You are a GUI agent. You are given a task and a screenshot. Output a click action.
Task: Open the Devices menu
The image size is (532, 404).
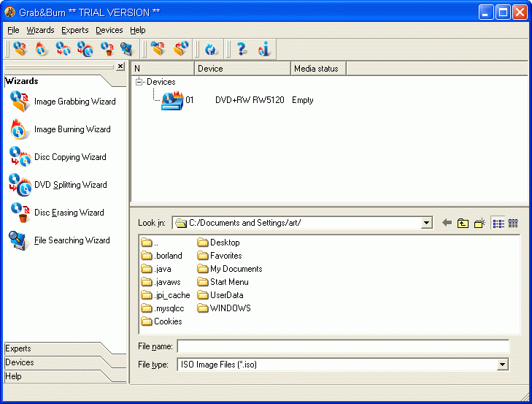[109, 30]
